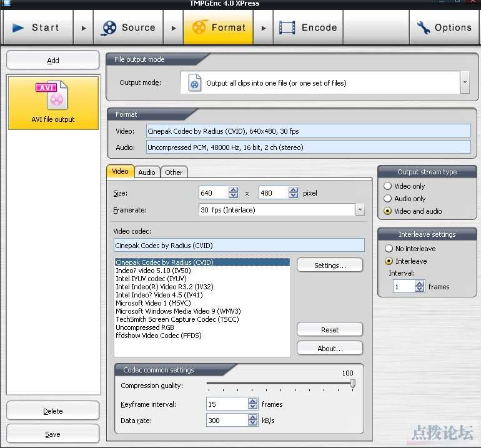Image resolution: width=481 pixels, height=448 pixels.
Task: Click the Save button
Action: [52, 434]
